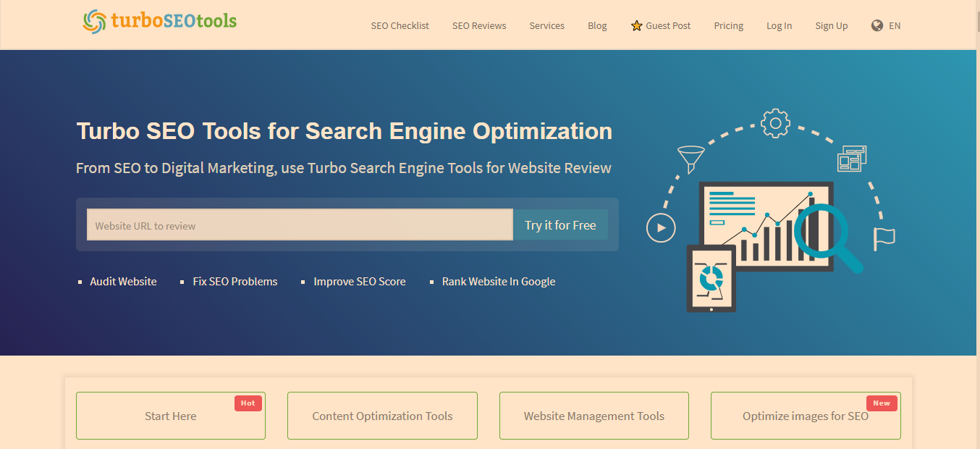Viewport: 980px width, 449px height.
Task: Click the Audit Website text
Action: (123, 282)
